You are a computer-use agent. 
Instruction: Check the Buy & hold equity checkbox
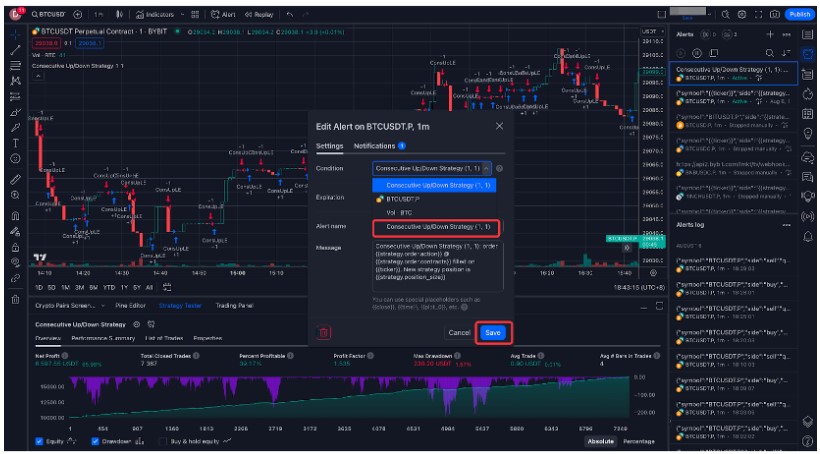(x=163, y=441)
